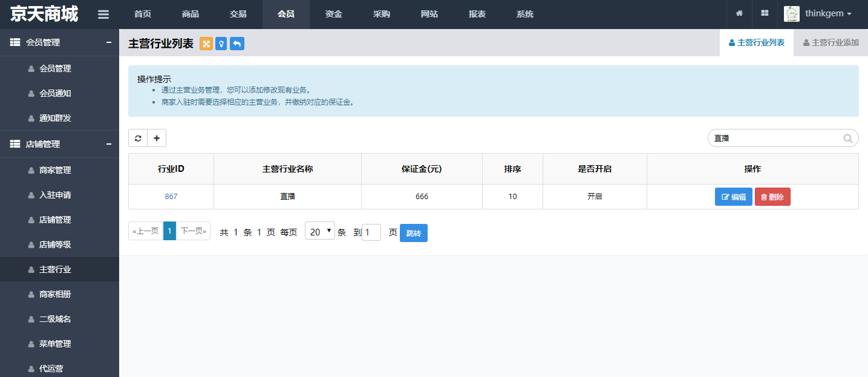Viewport: 868px width, 377px height.
Task: Click the 保证金(元) column header
Action: (422, 169)
